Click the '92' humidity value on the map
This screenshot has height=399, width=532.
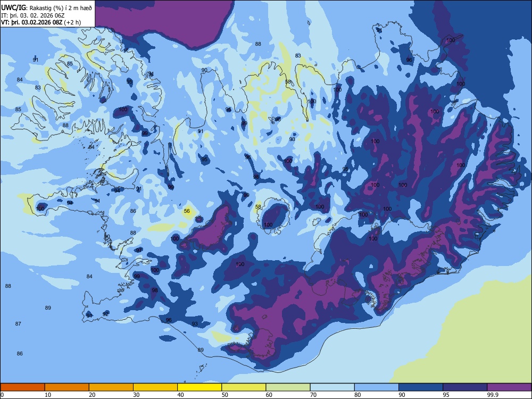coord(105,314)
